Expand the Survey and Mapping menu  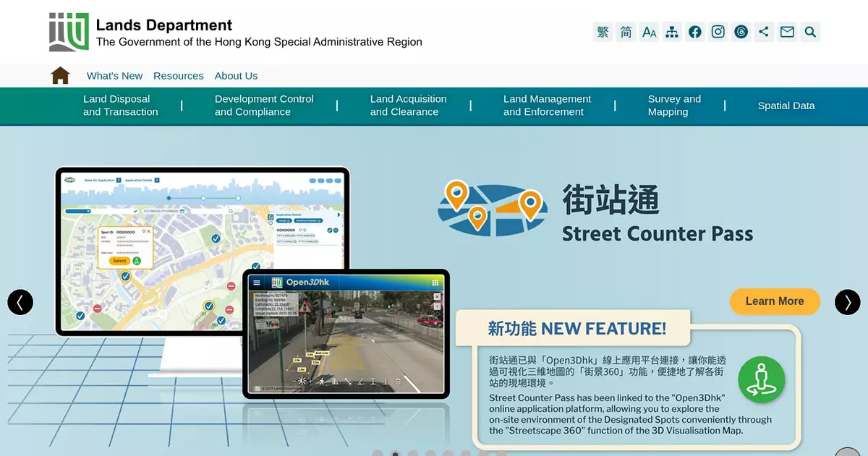[x=673, y=106]
